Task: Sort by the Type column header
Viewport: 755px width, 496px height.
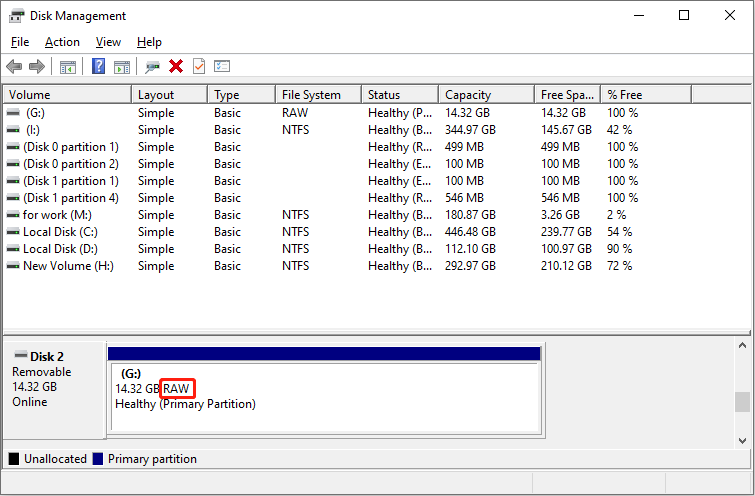Action: pyautogui.click(x=242, y=95)
